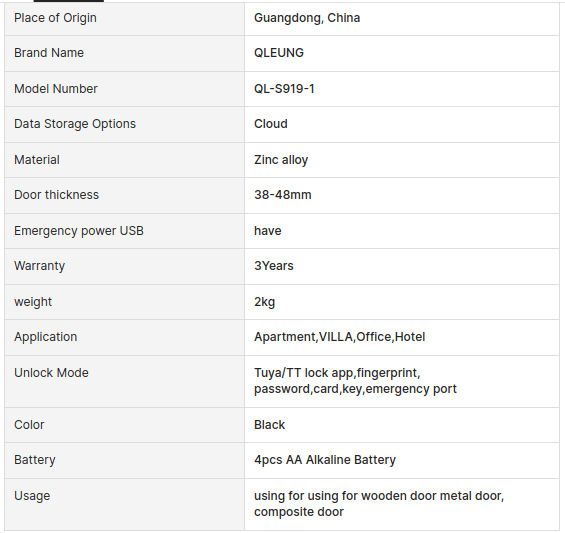565x533 pixels.
Task: Select the Tuya/TT lock app unlock text
Action: (x=303, y=373)
